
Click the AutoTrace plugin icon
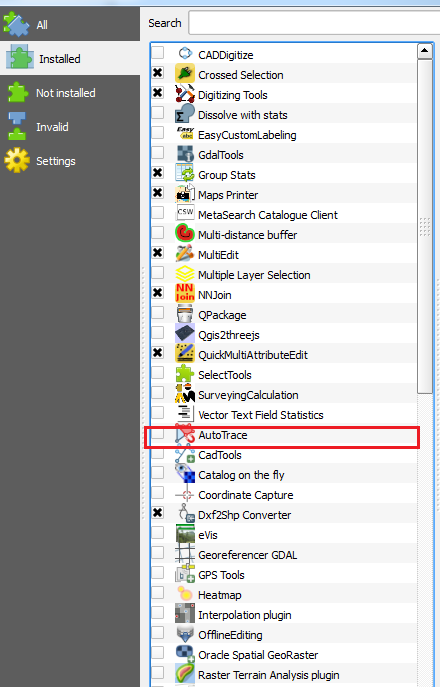(x=185, y=433)
